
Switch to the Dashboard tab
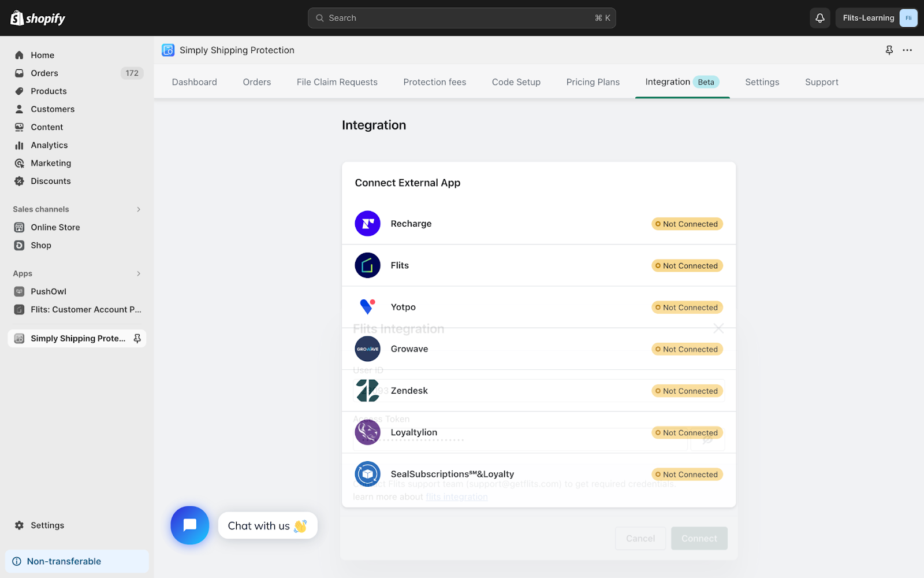point(195,82)
